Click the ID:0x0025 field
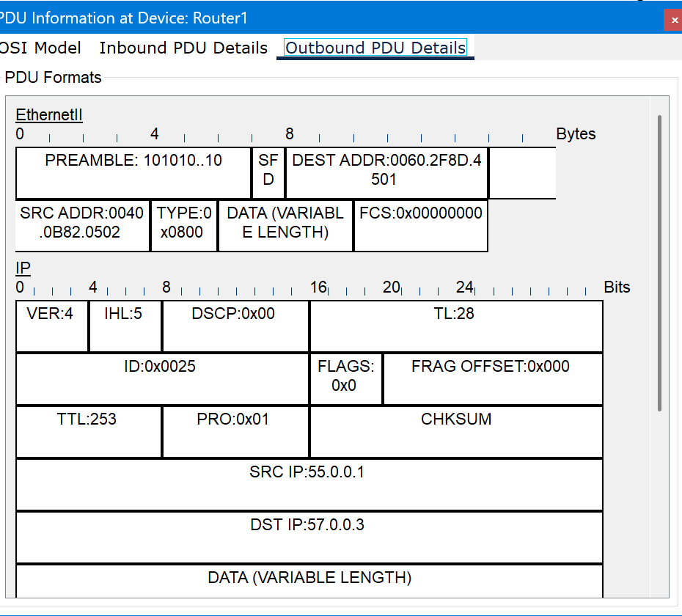Viewport: 682px width, 616px height. point(162,379)
